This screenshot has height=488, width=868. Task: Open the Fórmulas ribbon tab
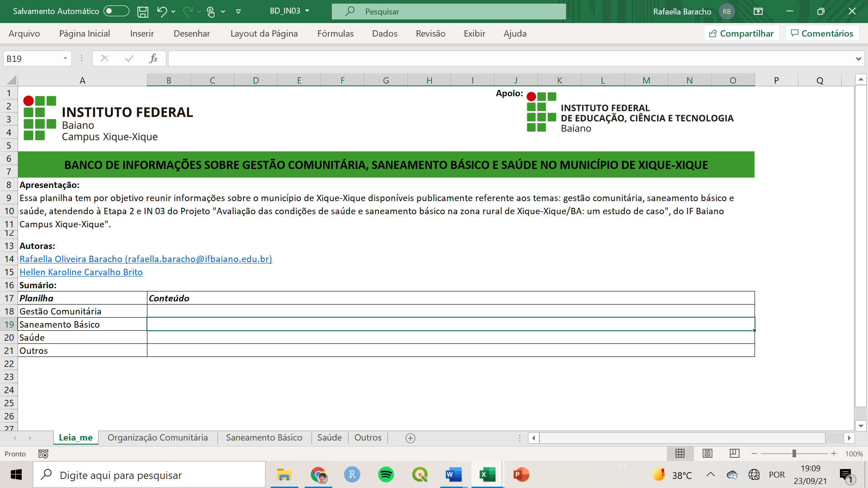tap(335, 33)
